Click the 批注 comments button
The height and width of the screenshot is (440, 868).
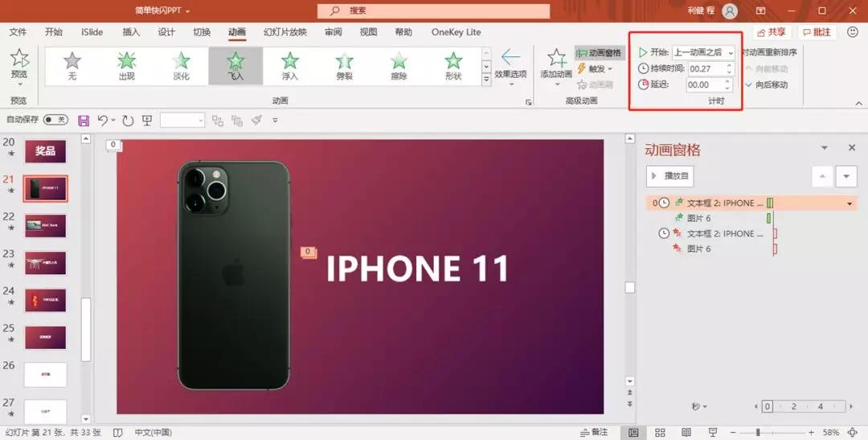click(817, 32)
